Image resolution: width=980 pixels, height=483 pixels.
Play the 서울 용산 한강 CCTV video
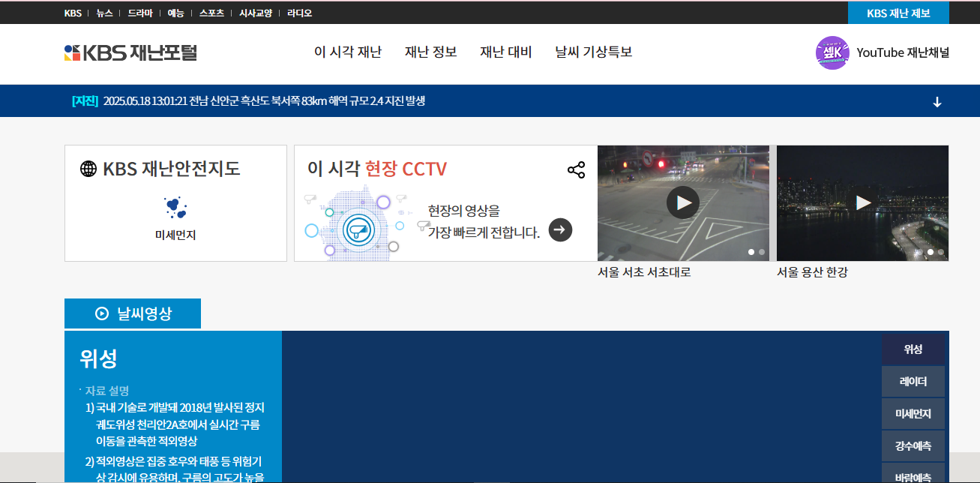864,202
